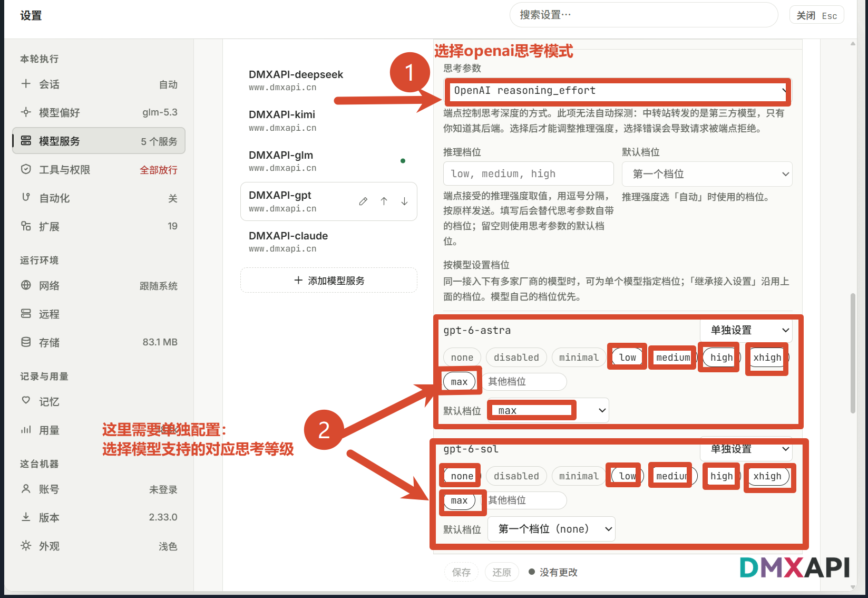The width and height of the screenshot is (868, 598).
Task: Click gpt-6-astra 其他档位 input field
Action: coord(524,382)
